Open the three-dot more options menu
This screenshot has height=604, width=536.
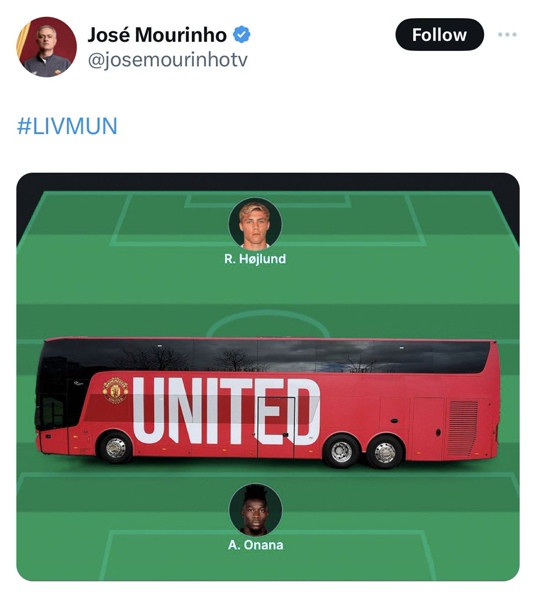click(507, 35)
